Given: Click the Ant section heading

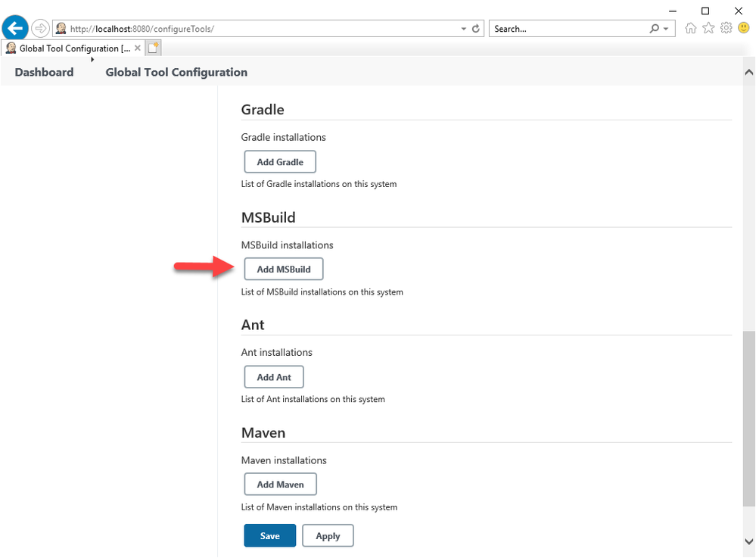Looking at the screenshot, I should click(253, 325).
